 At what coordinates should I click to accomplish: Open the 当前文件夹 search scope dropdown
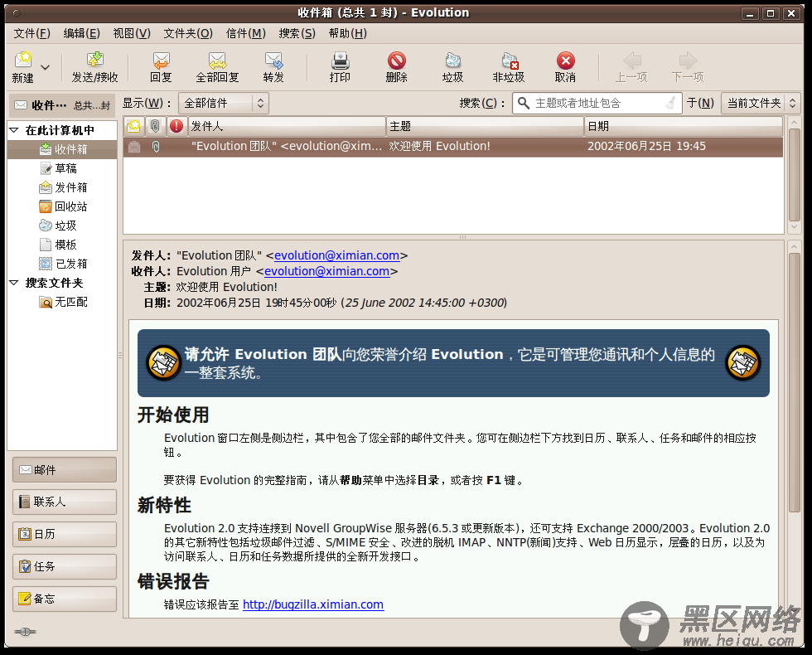(x=761, y=103)
